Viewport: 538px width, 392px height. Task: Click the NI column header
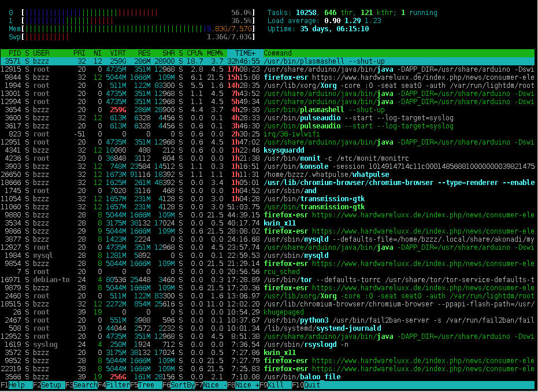point(98,53)
